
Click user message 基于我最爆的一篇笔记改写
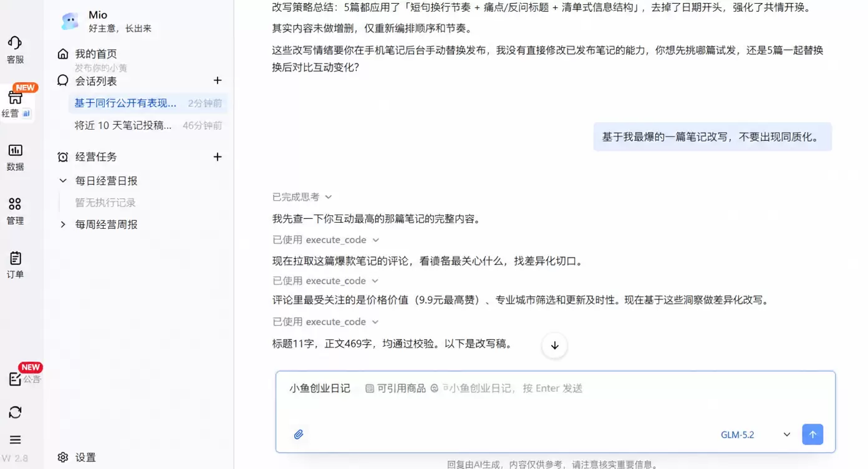712,137
